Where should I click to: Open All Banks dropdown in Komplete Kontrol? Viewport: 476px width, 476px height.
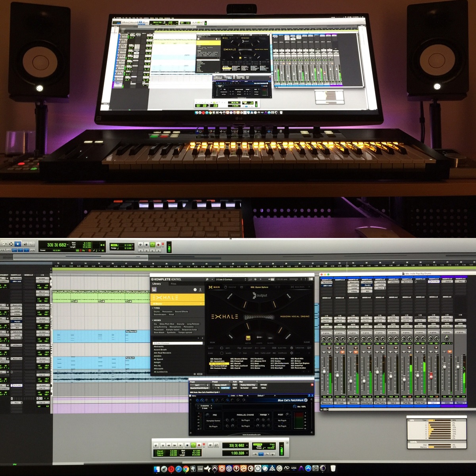178,303
